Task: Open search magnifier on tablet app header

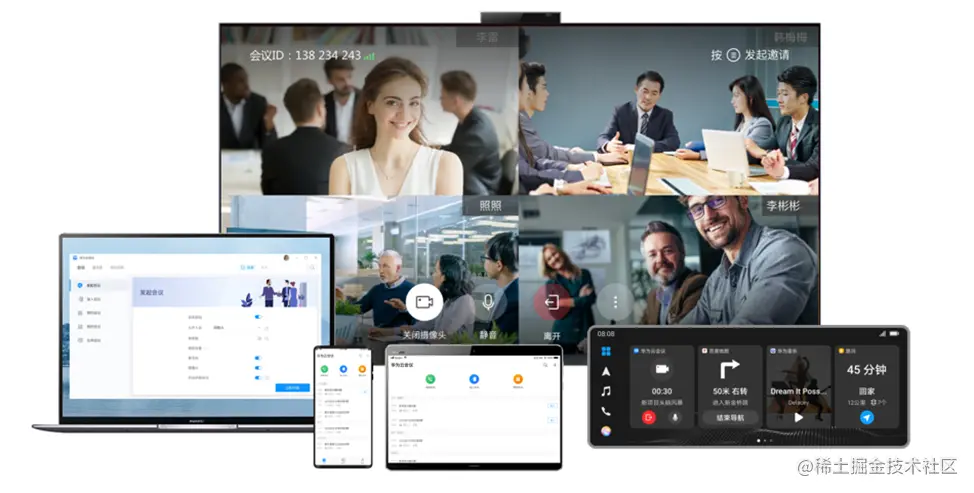Action: (x=545, y=365)
